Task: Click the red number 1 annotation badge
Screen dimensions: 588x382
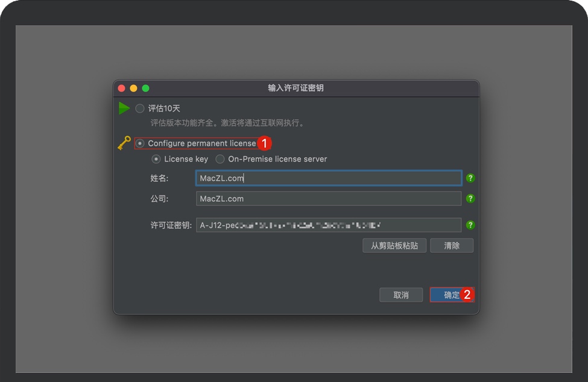Action: click(264, 143)
